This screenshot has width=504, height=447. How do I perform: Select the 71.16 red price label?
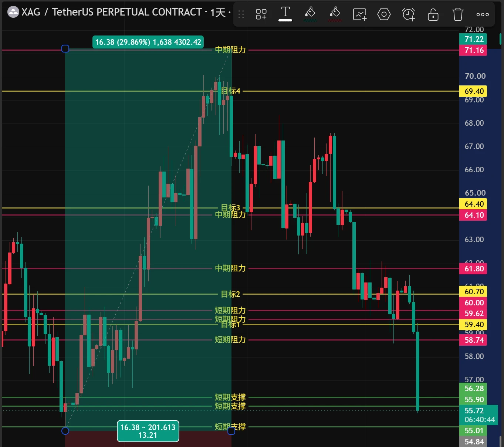click(x=473, y=50)
